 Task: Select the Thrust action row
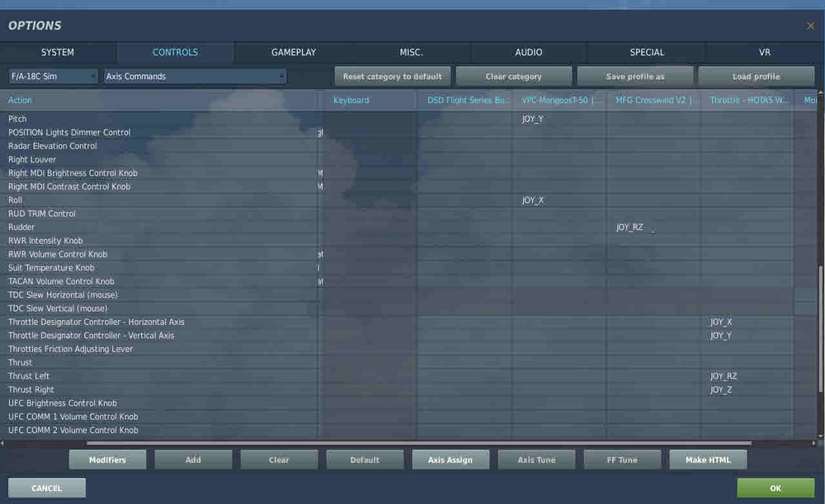point(158,363)
